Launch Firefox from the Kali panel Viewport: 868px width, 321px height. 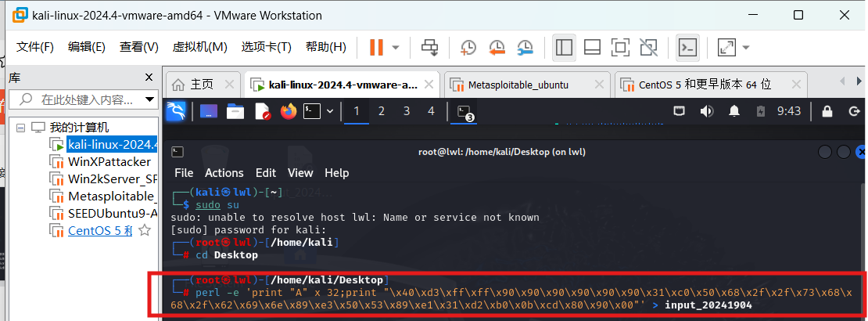[289, 111]
